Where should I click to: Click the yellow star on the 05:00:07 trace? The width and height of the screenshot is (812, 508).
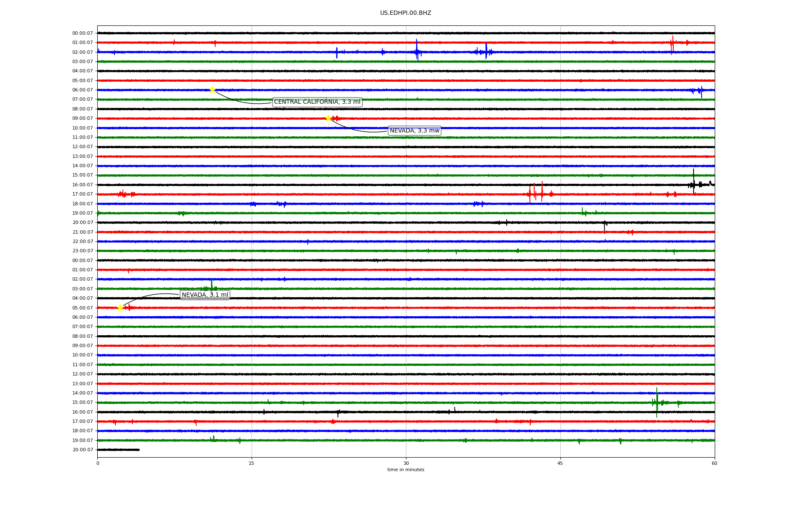click(x=120, y=308)
